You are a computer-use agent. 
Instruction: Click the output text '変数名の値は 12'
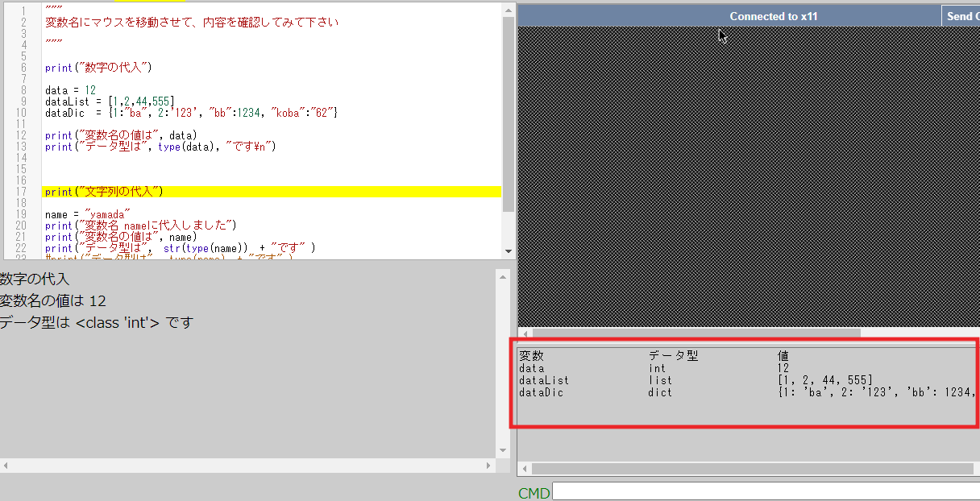[x=53, y=301]
